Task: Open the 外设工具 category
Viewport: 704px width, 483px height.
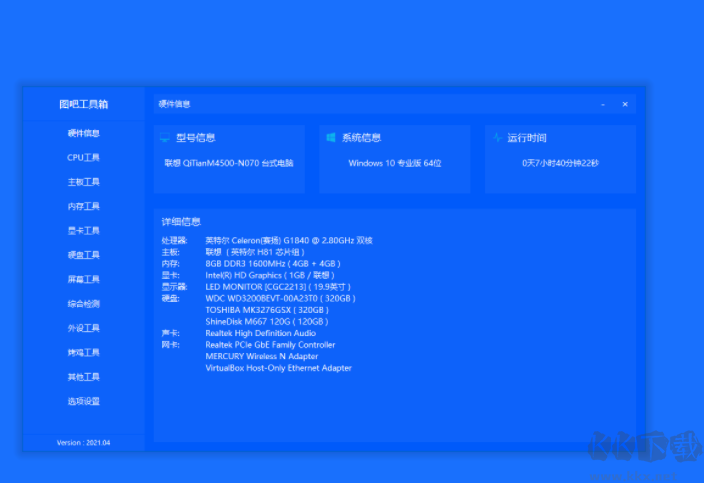Action: 83,328
